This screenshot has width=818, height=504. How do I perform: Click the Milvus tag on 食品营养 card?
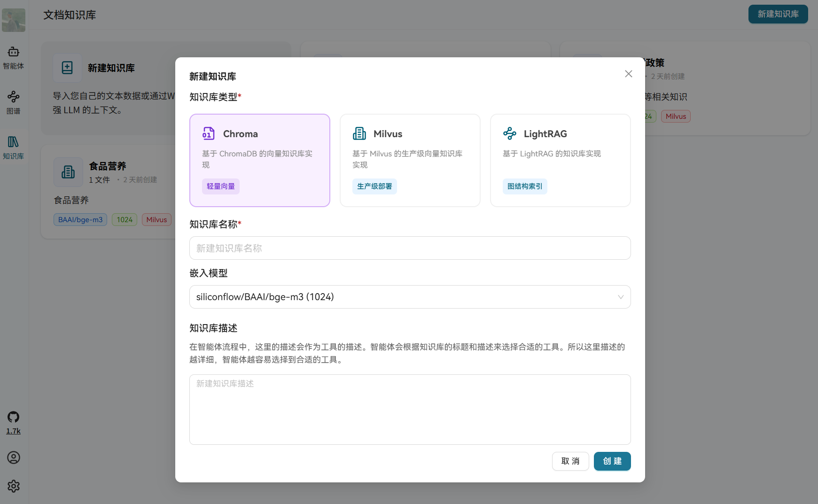(x=156, y=220)
